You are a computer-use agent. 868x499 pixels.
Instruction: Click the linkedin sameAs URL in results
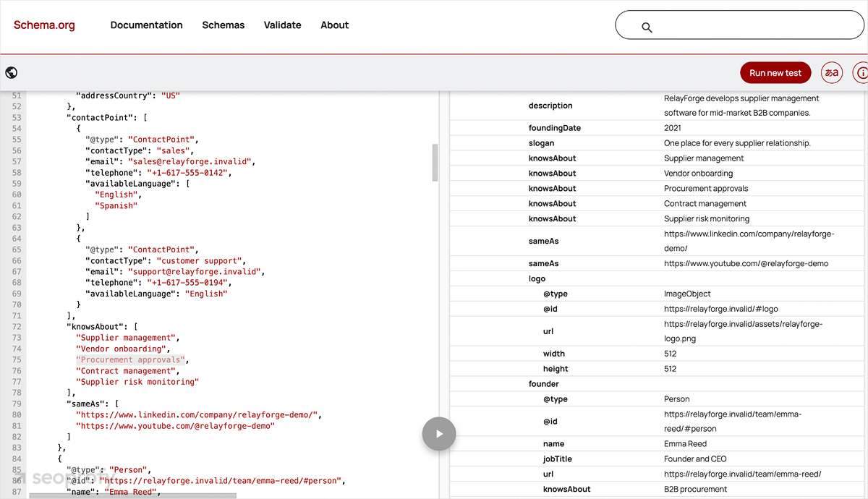coord(749,241)
